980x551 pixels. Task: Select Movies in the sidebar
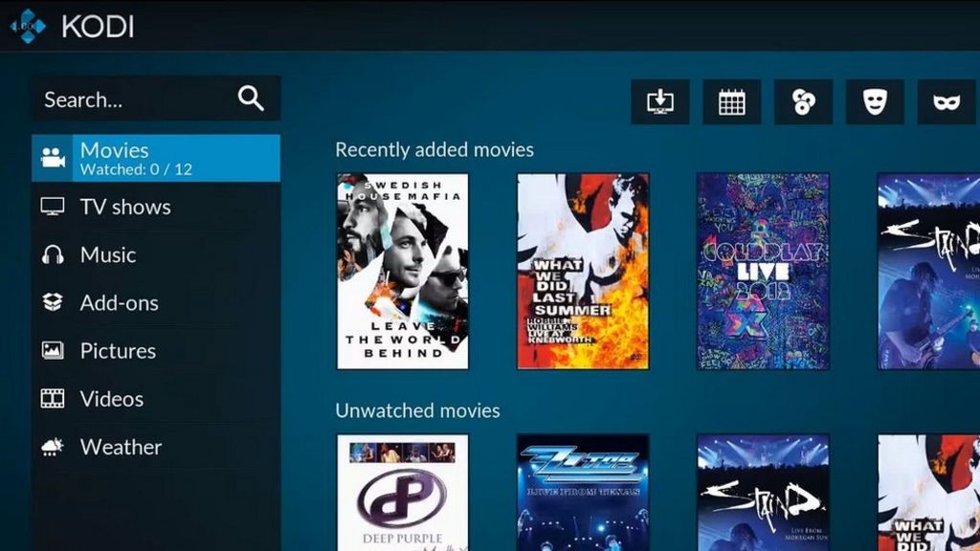[156, 158]
